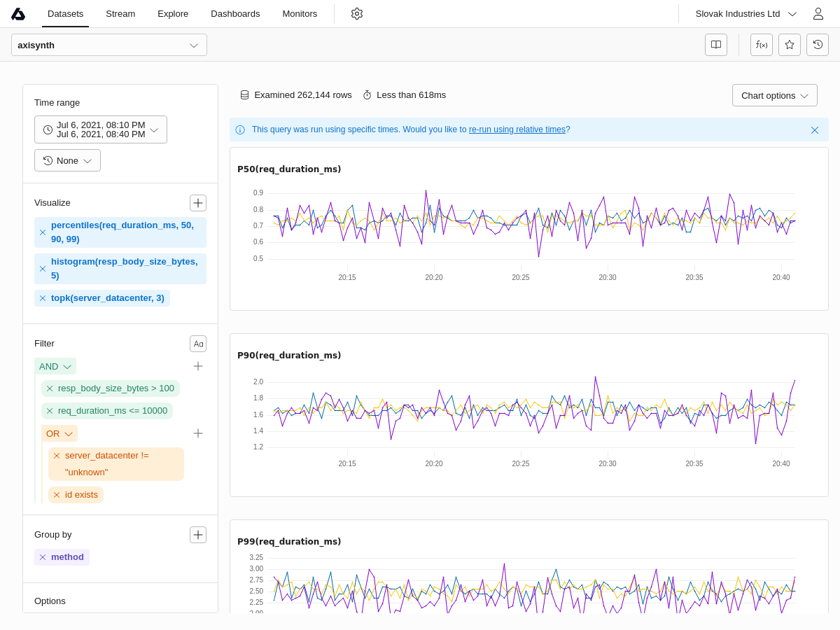This screenshot has height=630, width=840.
Task: Remove the 'id exists' filter
Action: coord(57,495)
